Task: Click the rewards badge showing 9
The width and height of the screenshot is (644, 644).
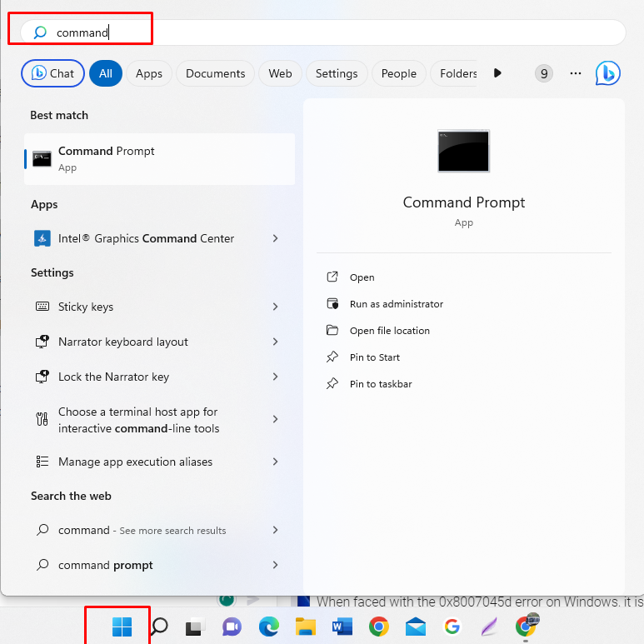Action: click(544, 73)
